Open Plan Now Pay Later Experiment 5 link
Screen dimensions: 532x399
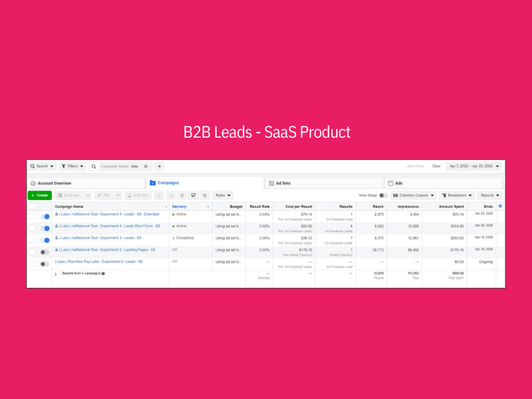point(99,262)
